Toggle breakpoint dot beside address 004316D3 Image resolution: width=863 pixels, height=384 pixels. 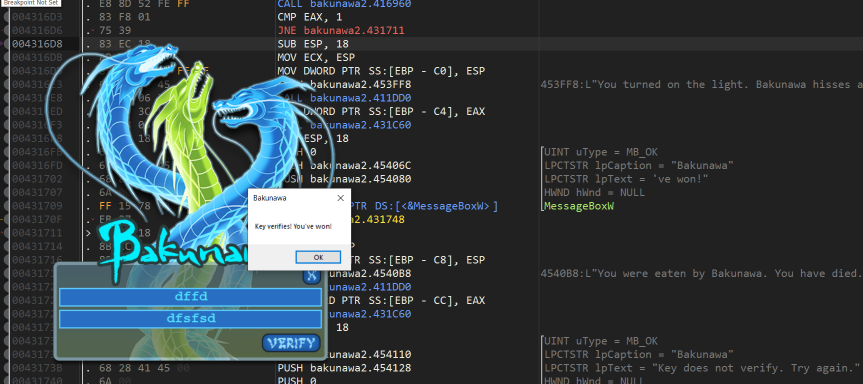pos(6,17)
